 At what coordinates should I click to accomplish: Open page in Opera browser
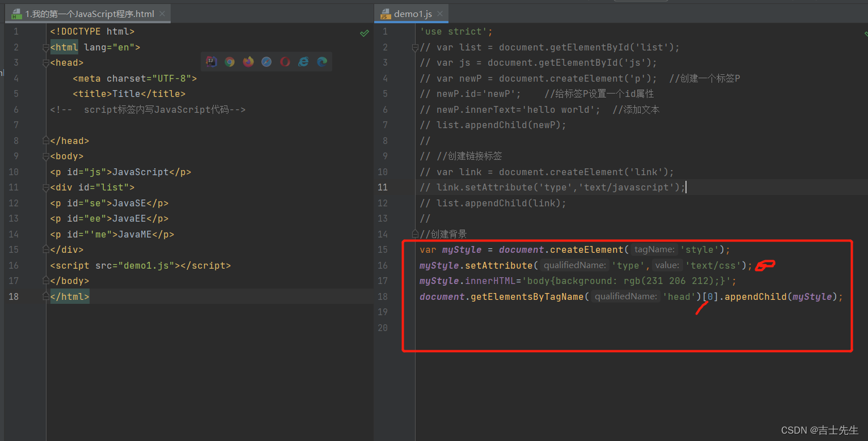pyautogui.click(x=285, y=62)
